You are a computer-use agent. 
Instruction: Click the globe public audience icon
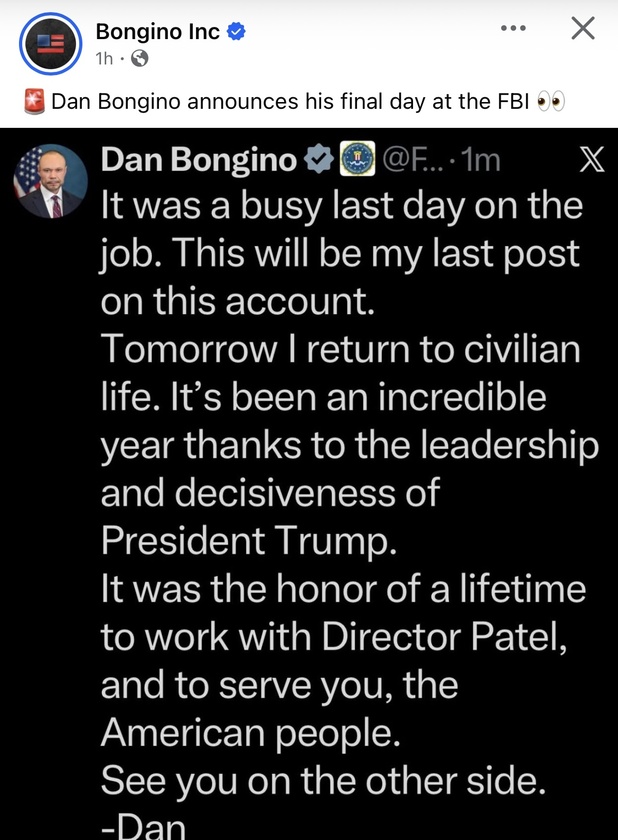[x=140, y=58]
